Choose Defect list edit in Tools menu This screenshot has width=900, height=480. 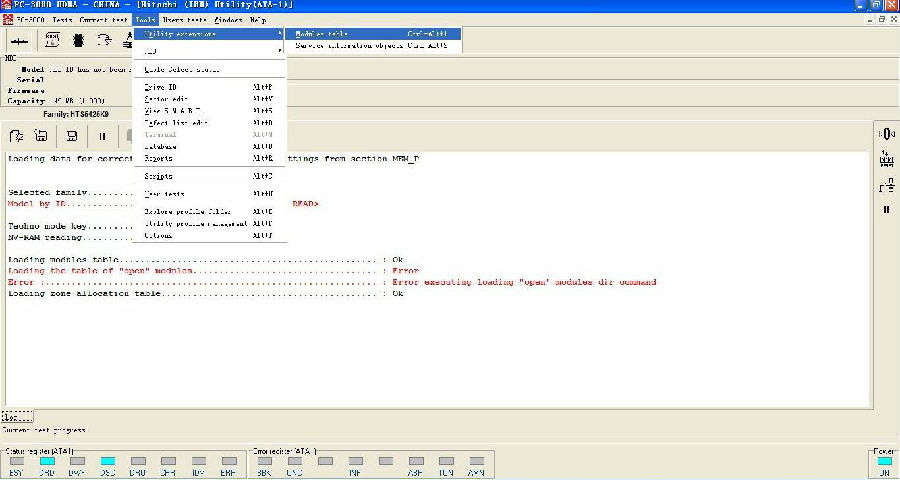click(209, 123)
